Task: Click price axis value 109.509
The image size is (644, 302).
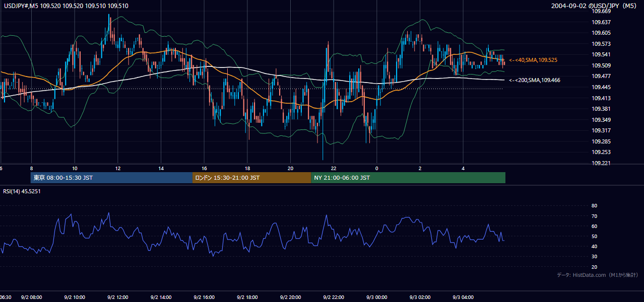Action: [601, 65]
